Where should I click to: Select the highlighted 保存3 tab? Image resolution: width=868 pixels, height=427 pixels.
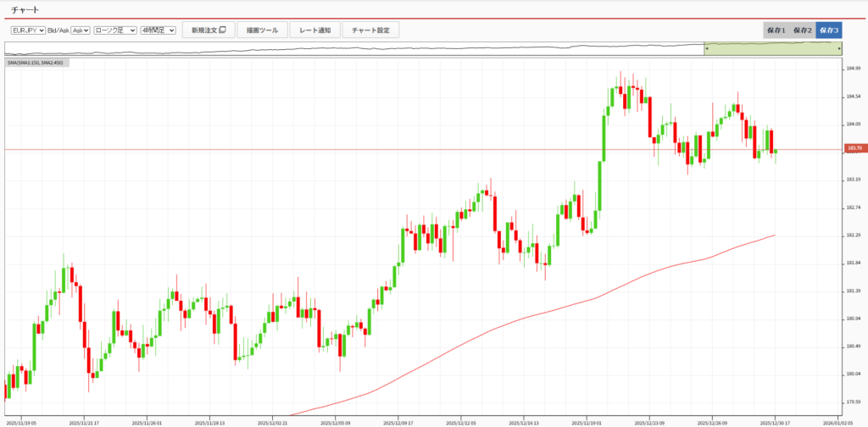[828, 30]
